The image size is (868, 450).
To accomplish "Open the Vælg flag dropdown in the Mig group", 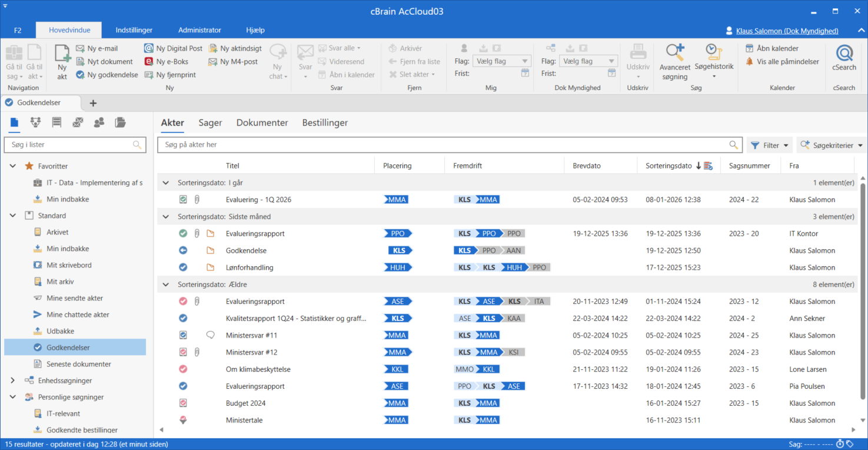I will pyautogui.click(x=501, y=61).
